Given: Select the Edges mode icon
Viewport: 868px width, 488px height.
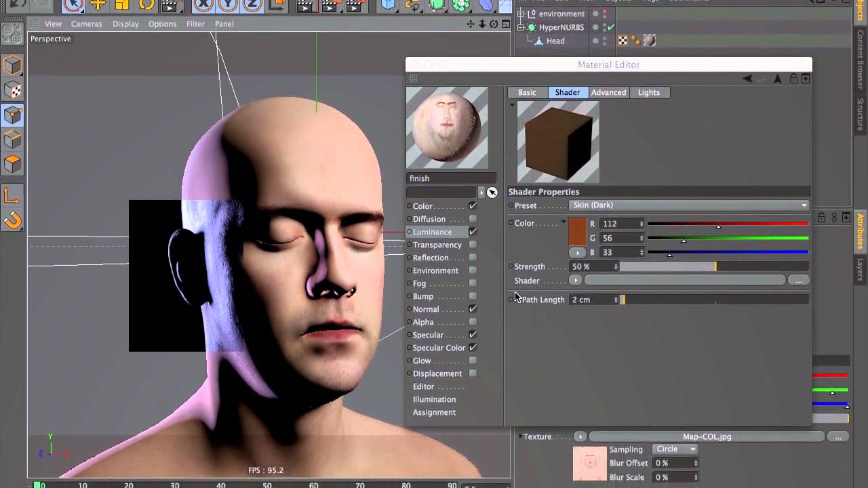Looking at the screenshot, I should coord(12,140).
